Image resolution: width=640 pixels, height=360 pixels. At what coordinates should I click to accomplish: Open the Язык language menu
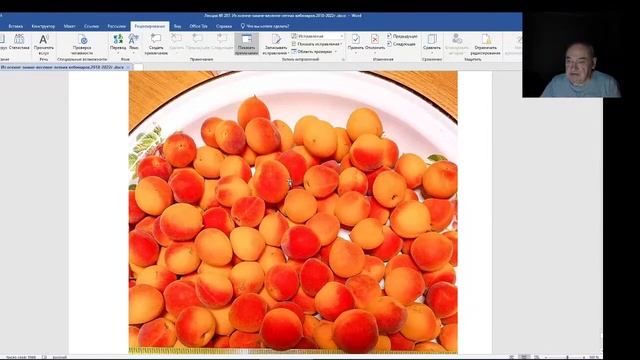click(134, 43)
